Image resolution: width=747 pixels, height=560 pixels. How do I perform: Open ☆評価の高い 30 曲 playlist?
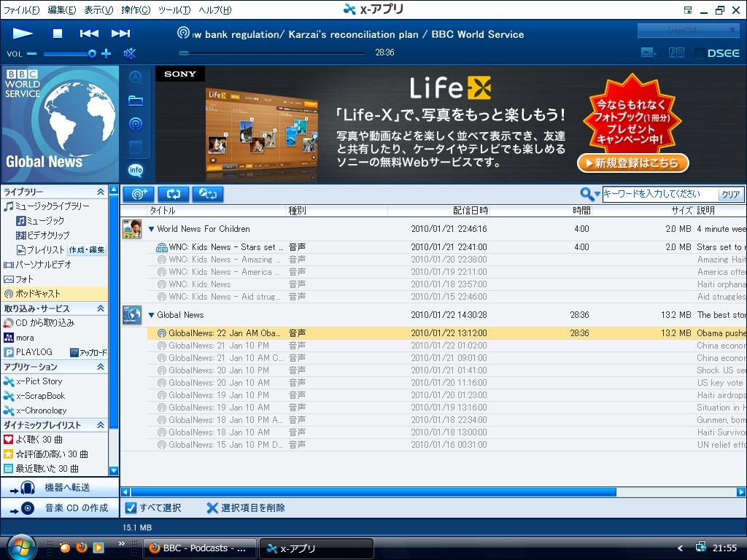(46, 454)
